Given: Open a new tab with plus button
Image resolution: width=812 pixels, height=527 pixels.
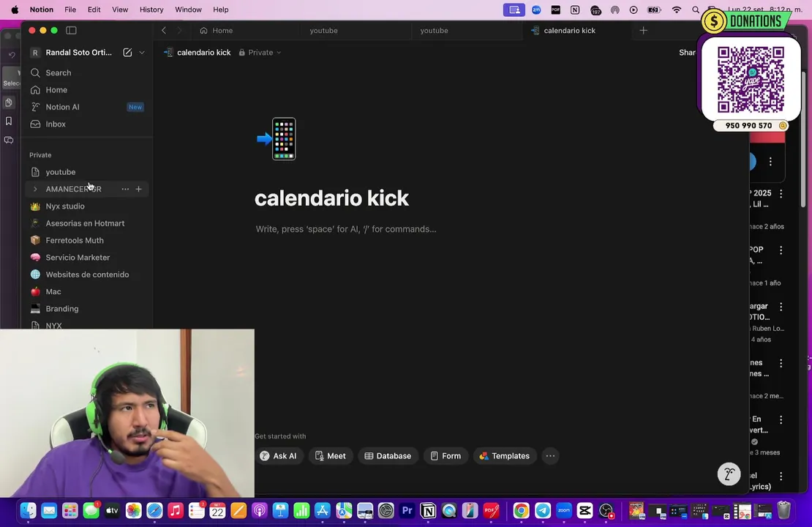Looking at the screenshot, I should tap(643, 31).
